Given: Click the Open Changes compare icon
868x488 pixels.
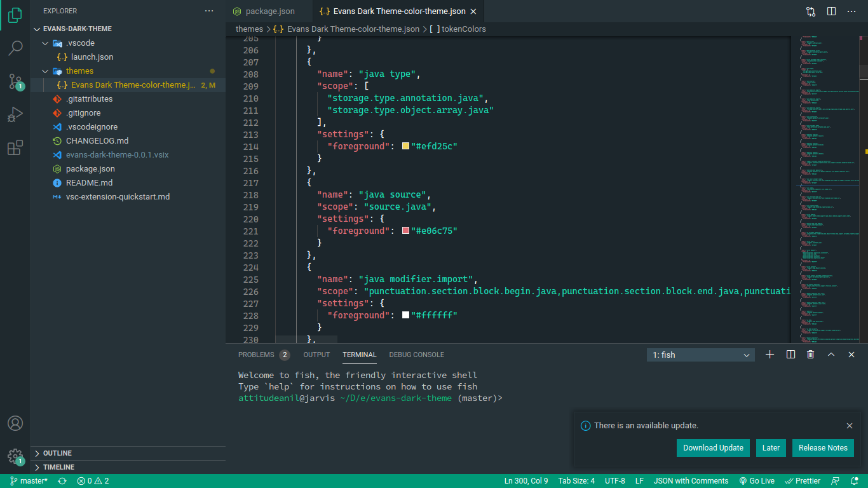Looking at the screenshot, I should (811, 11).
